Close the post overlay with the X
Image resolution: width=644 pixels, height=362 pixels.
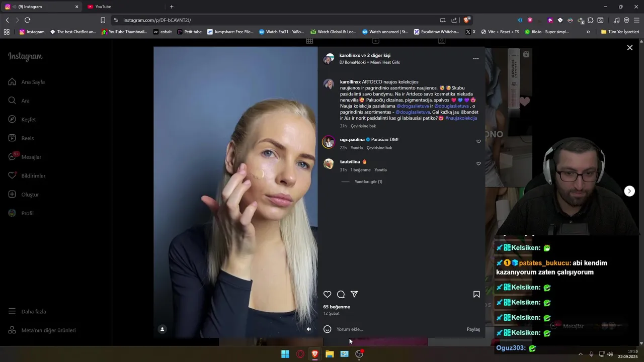(630, 48)
